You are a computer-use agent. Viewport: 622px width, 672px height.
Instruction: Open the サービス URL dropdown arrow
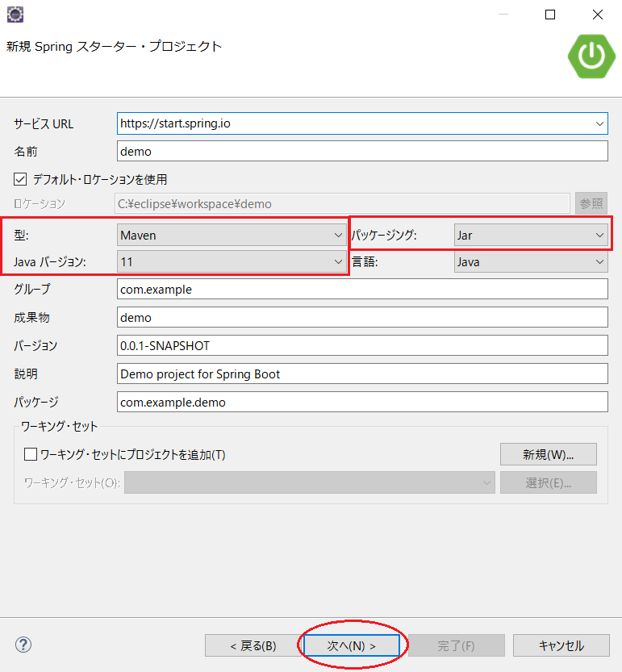pos(599,124)
